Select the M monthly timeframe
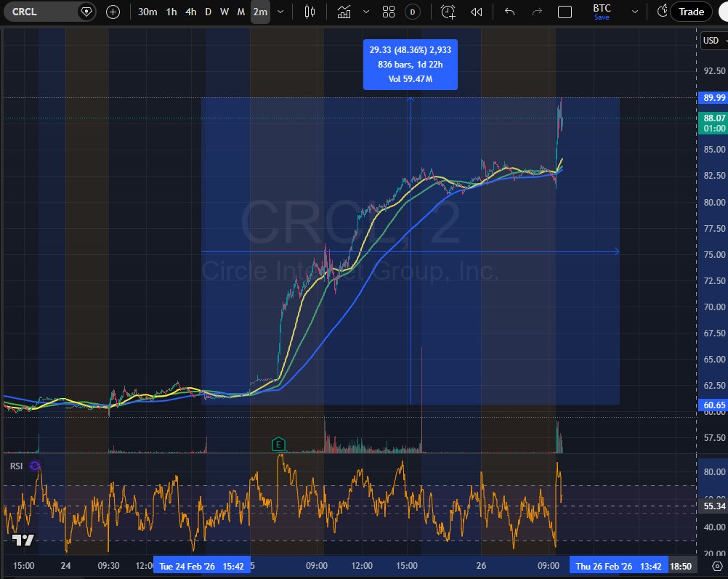 [241, 12]
